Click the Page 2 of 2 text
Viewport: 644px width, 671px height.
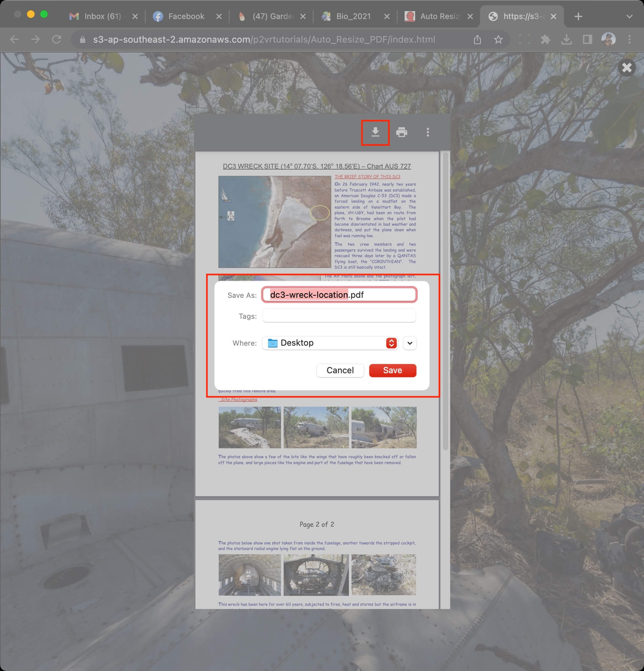[317, 524]
